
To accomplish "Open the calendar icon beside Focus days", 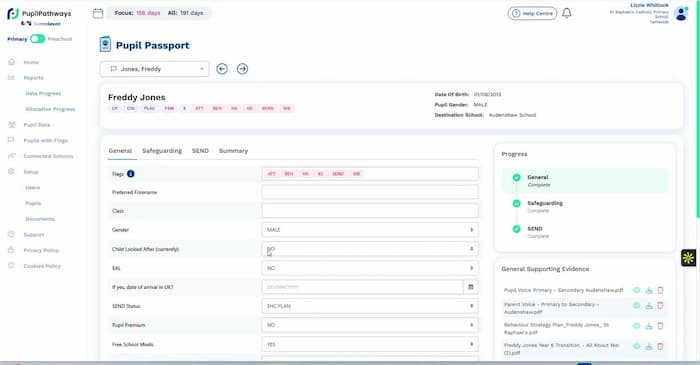I will (98, 13).
